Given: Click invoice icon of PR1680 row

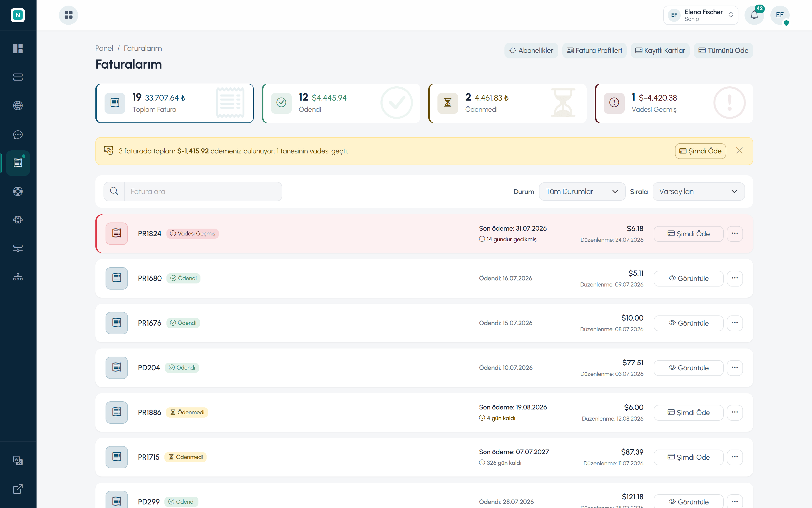Looking at the screenshot, I should pos(117,278).
